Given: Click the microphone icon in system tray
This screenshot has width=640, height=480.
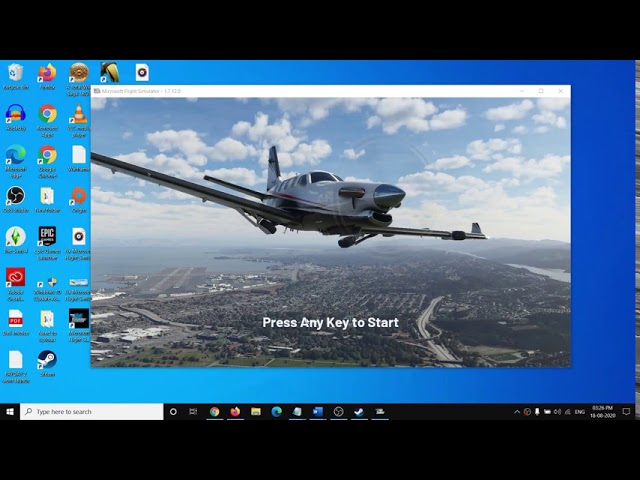Looking at the screenshot, I should point(537,412).
